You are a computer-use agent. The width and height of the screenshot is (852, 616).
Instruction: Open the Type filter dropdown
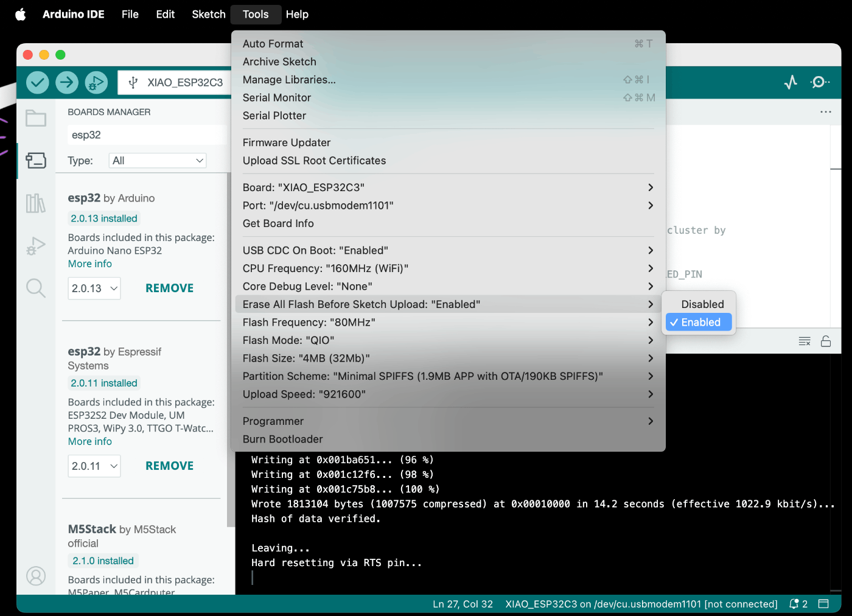[x=158, y=161]
